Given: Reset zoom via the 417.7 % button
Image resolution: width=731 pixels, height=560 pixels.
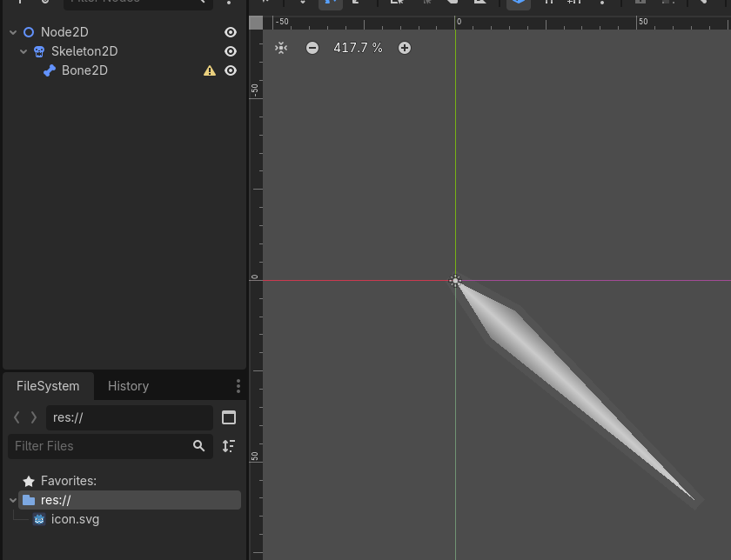Looking at the screenshot, I should point(358,48).
